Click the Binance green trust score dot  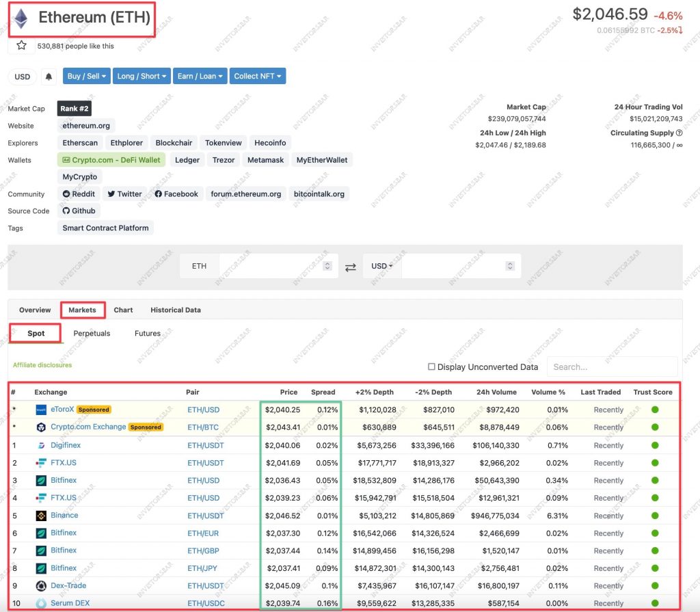coord(655,516)
